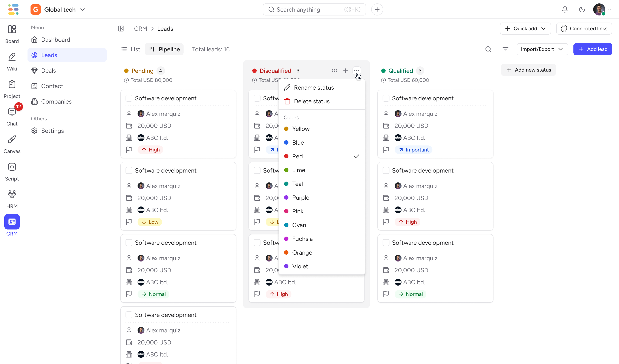Click the filter icon in toolbar
Image resolution: width=619 pixels, height=364 pixels.
(x=505, y=49)
